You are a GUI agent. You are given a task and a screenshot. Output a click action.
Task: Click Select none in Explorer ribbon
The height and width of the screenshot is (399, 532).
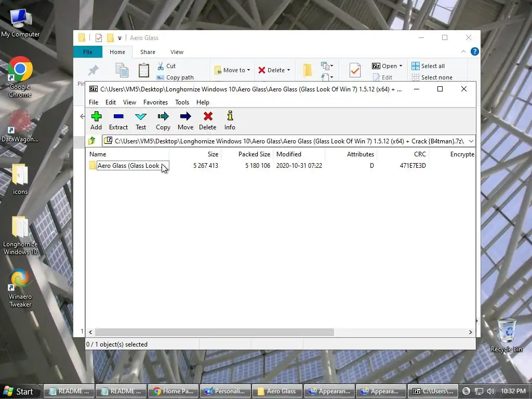(x=432, y=77)
